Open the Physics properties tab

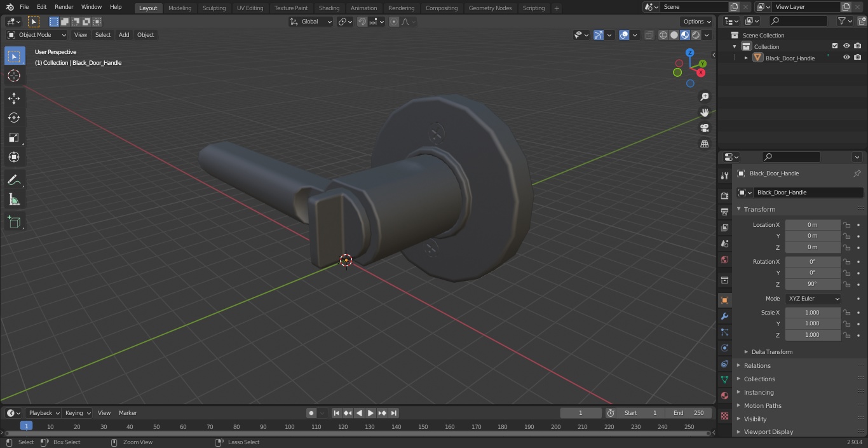coord(724,348)
